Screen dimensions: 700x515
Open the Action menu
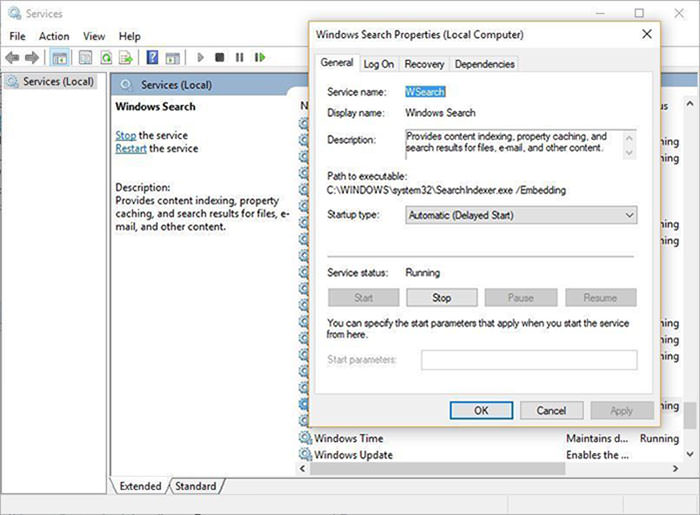point(54,36)
